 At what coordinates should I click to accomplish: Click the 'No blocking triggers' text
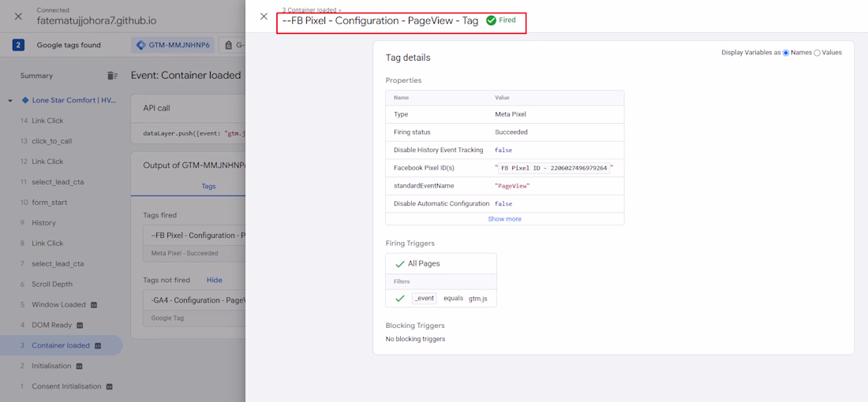[x=415, y=339]
